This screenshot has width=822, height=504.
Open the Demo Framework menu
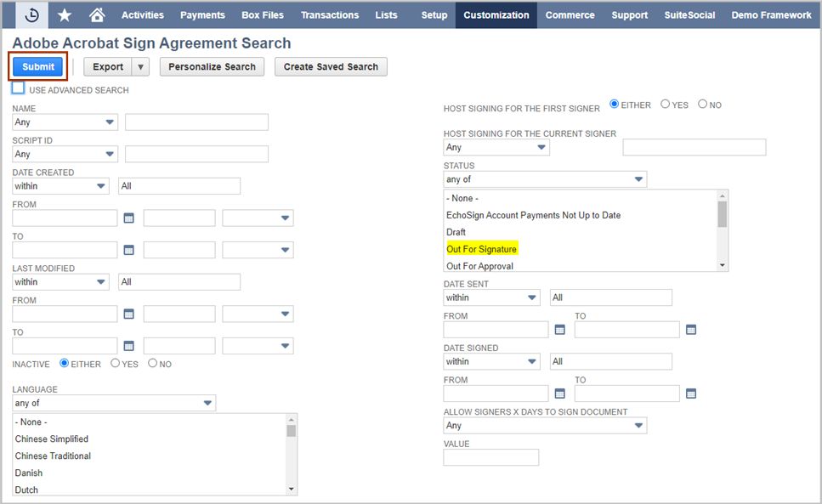[771, 15]
